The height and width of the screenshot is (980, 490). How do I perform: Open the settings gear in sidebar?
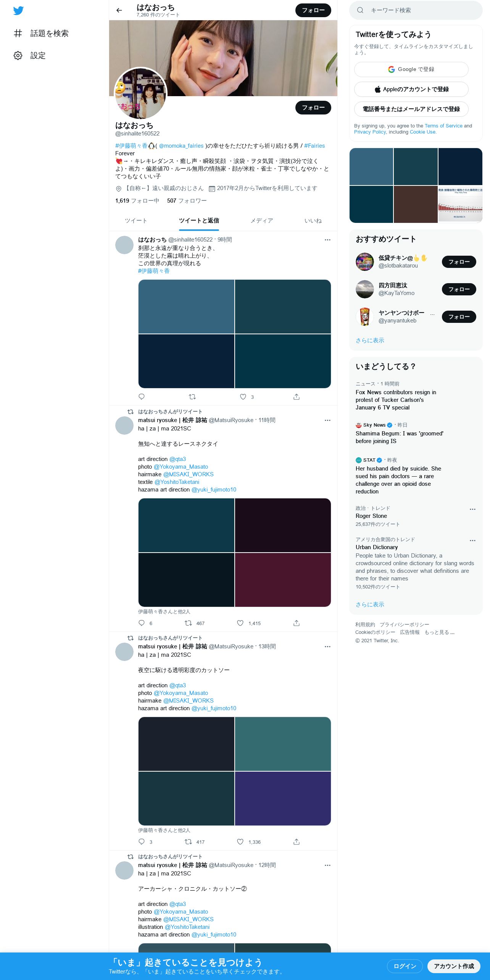18,55
